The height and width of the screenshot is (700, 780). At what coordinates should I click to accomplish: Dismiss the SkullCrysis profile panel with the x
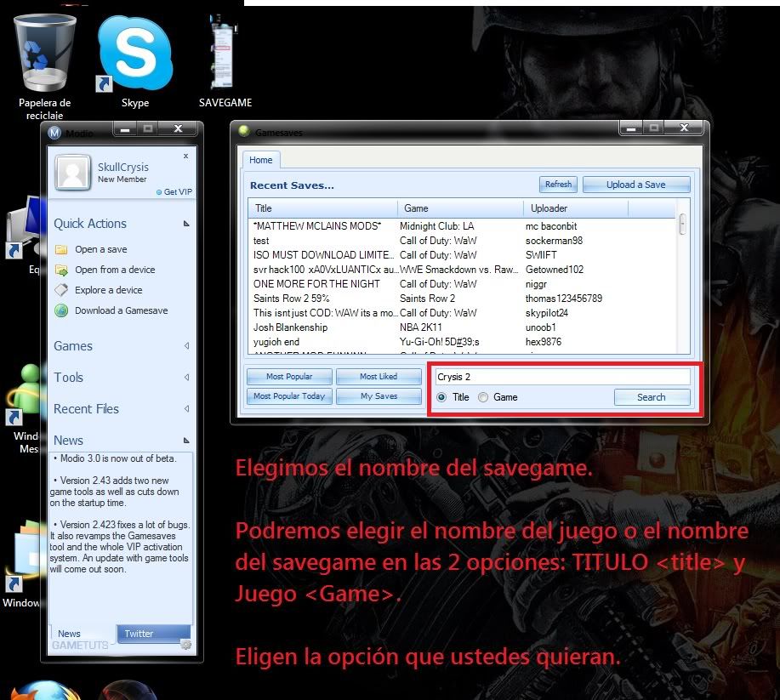tap(185, 157)
